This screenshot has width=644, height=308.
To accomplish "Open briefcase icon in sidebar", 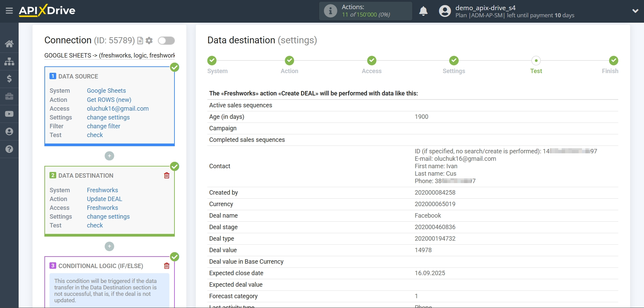I will tap(9, 96).
